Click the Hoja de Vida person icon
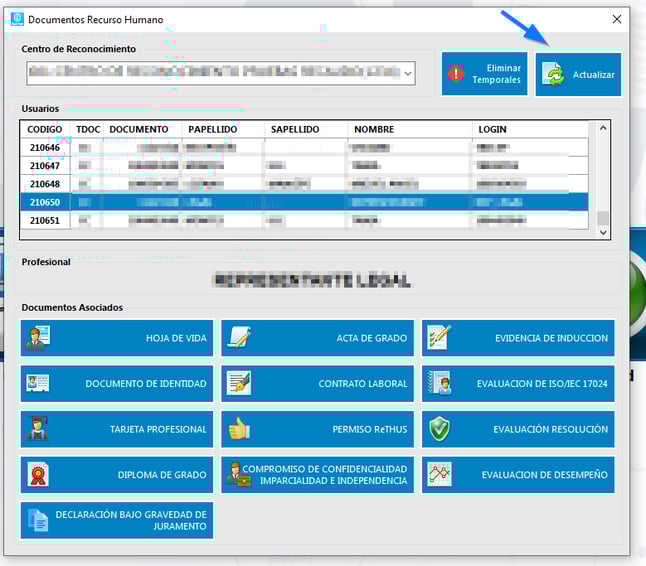Viewport: 646px width, 566px height. (x=38, y=338)
